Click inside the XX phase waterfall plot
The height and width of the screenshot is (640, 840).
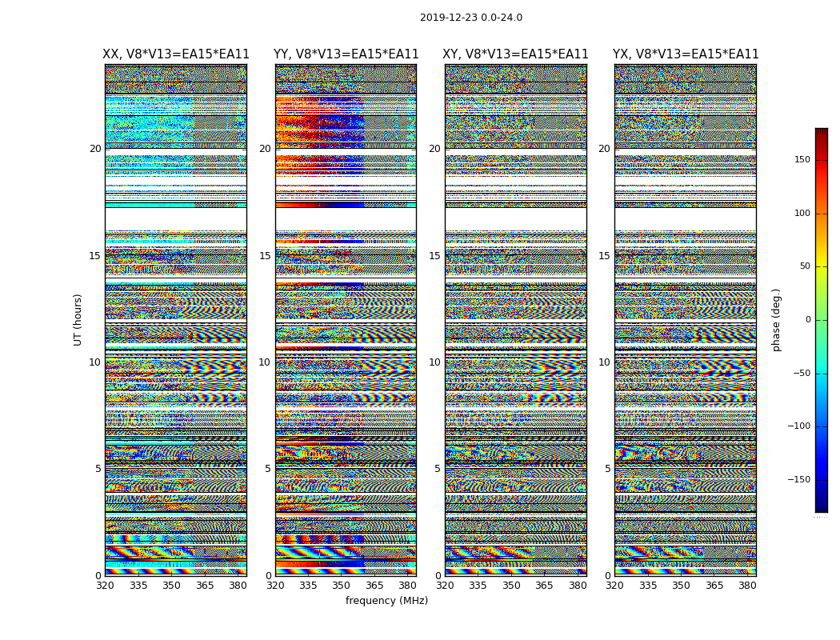point(176,320)
